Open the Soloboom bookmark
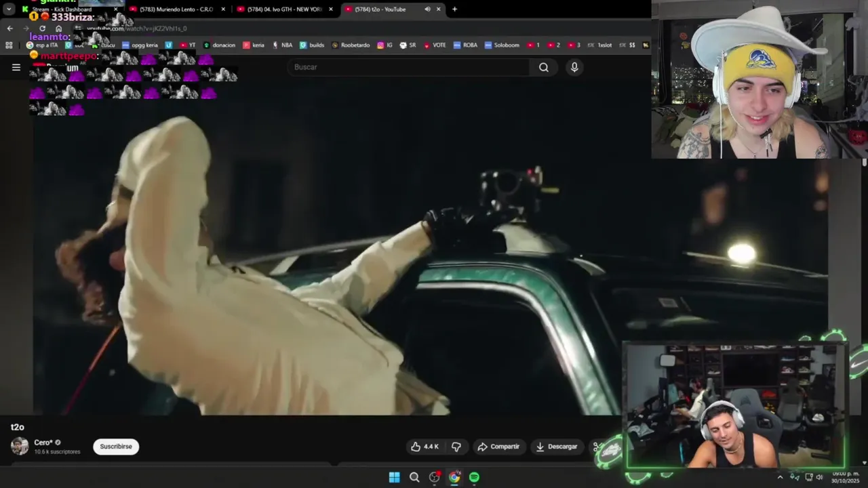The width and height of the screenshot is (868, 488). coord(502,45)
